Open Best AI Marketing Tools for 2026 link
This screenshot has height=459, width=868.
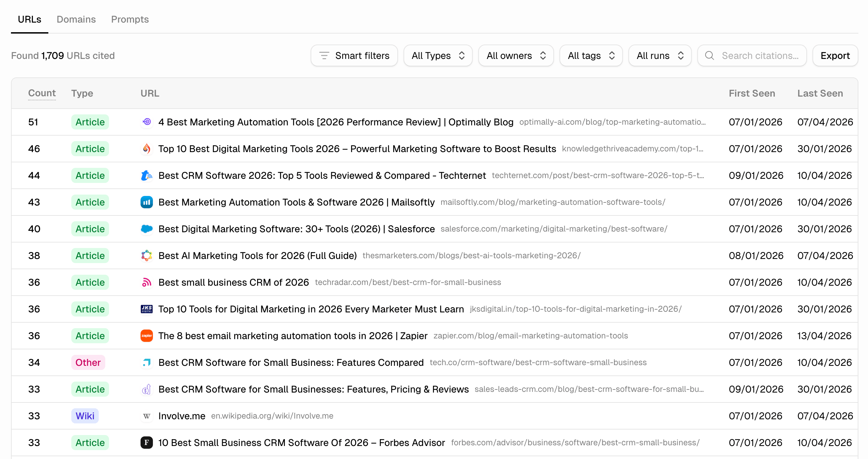click(257, 256)
